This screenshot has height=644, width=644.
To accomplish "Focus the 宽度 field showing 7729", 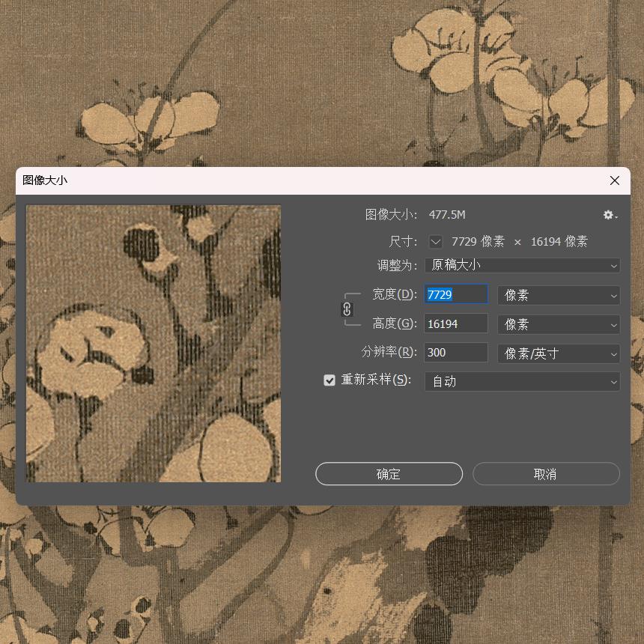I will [456, 294].
